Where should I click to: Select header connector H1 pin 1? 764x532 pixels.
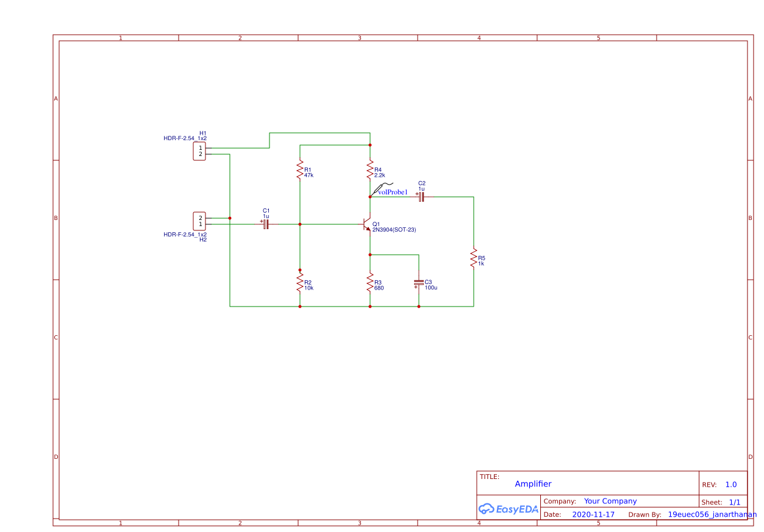(x=200, y=147)
